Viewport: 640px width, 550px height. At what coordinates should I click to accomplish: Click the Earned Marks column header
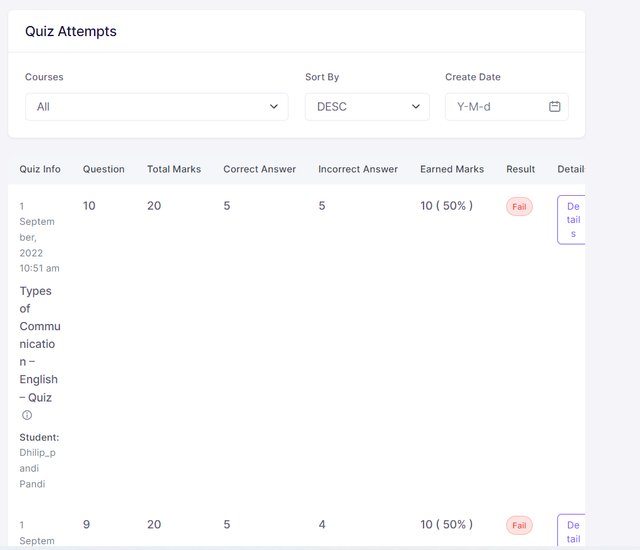452,169
